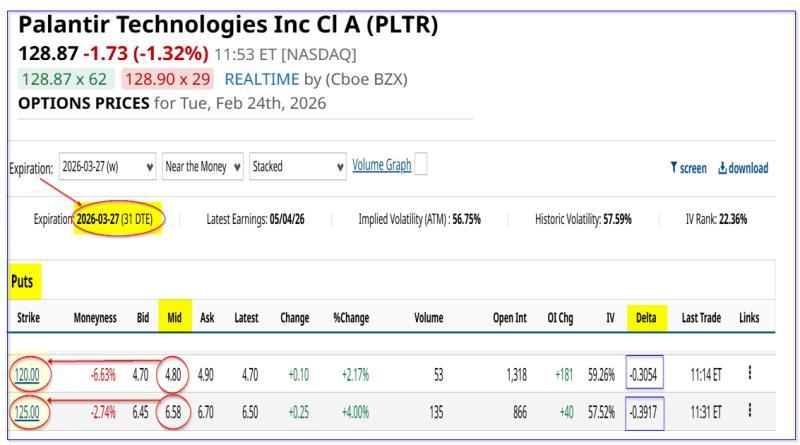Click the Puts section label
Image resolution: width=800 pixels, height=445 pixels.
click(x=22, y=283)
